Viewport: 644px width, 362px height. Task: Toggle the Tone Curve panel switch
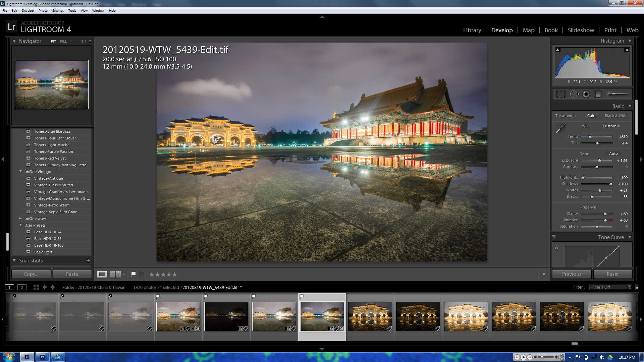pyautogui.click(x=553, y=237)
